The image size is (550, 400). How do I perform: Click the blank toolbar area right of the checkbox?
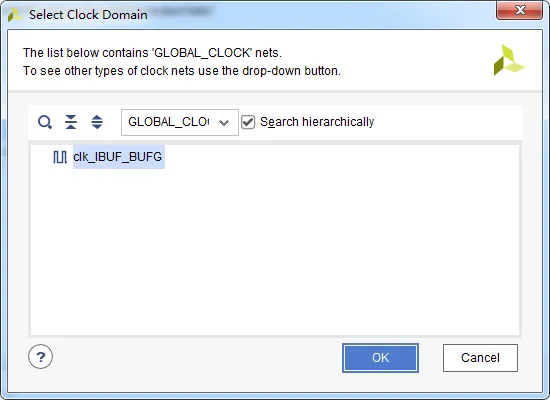pyautogui.click(x=447, y=122)
